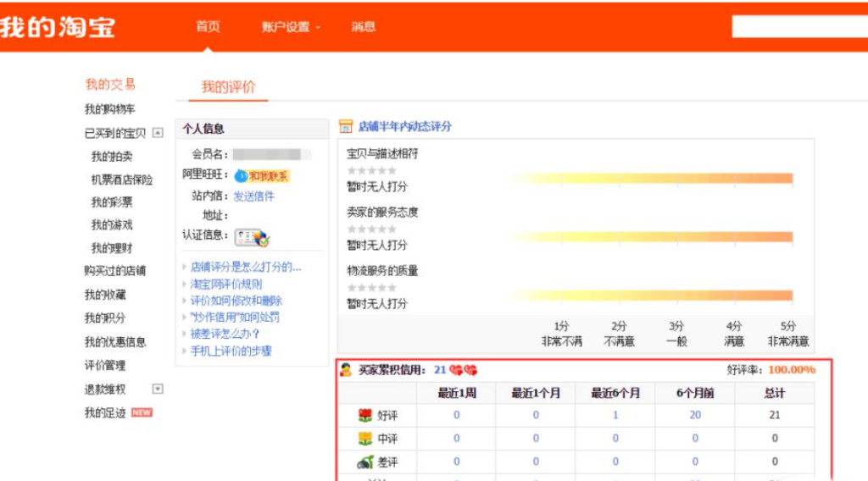Screen dimensions: 868x481
Task: Open 我的拍卖 in the sidebar
Action: [x=112, y=157]
